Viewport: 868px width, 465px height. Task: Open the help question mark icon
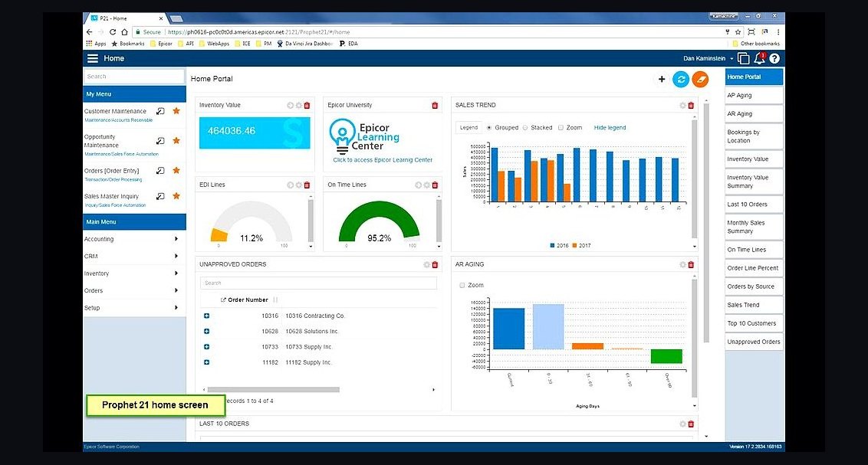tap(774, 58)
